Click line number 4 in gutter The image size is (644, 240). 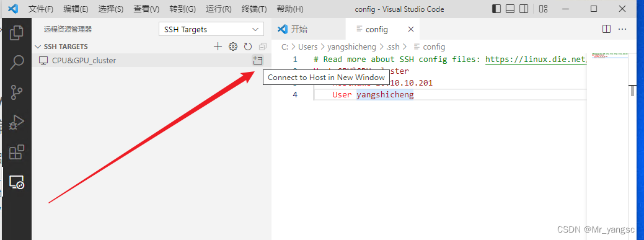295,95
